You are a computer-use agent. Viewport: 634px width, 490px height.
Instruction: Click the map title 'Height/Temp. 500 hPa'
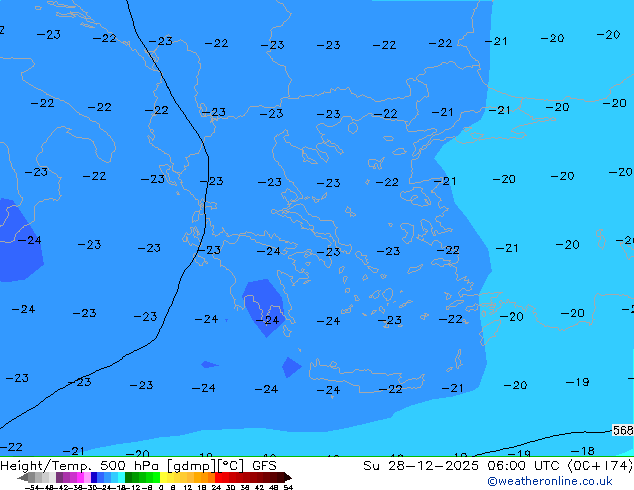click(81, 466)
